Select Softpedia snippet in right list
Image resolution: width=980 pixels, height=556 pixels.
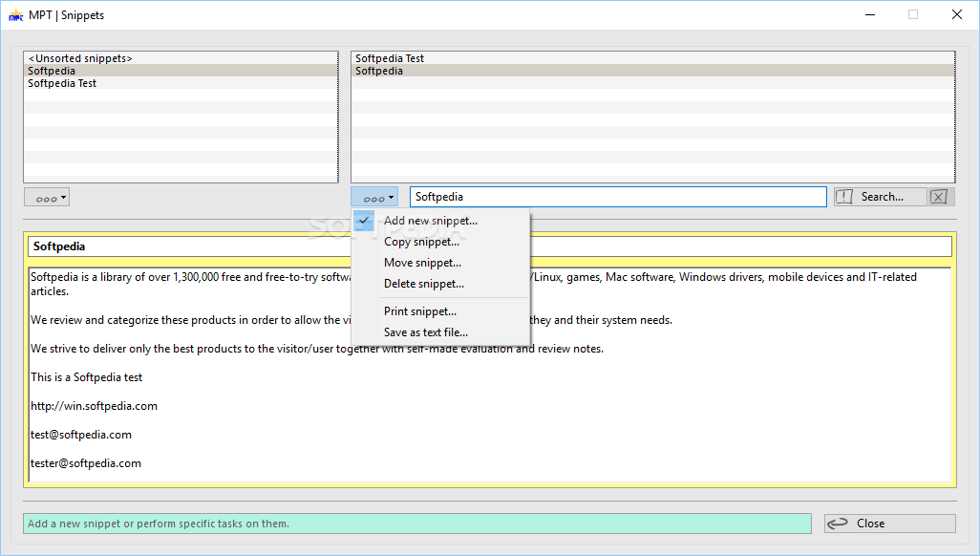point(653,71)
